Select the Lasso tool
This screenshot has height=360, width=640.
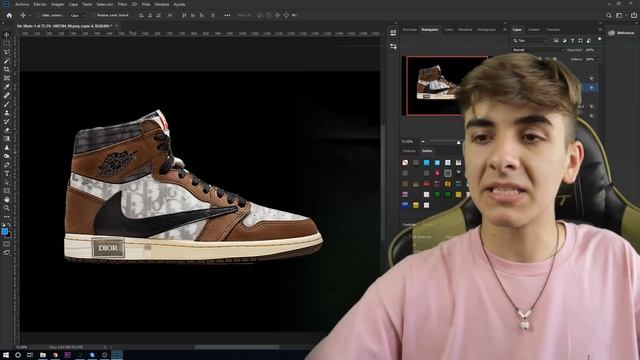(7, 52)
